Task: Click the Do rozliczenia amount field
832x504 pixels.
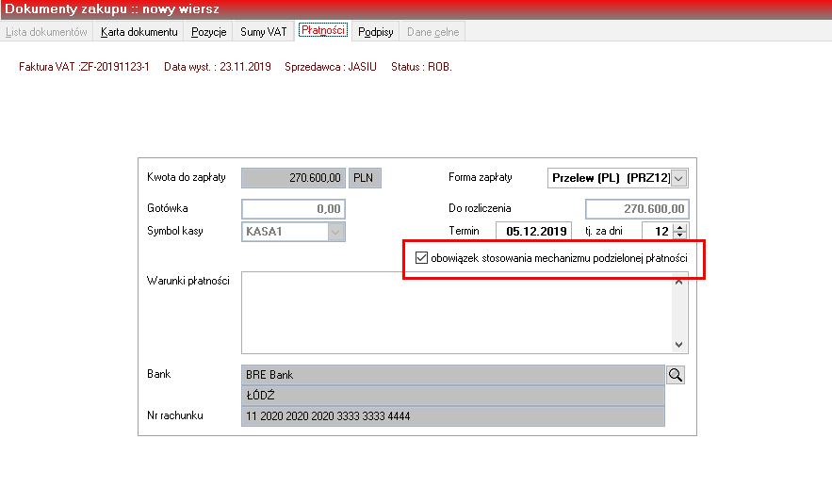Action: pyautogui.click(x=637, y=209)
